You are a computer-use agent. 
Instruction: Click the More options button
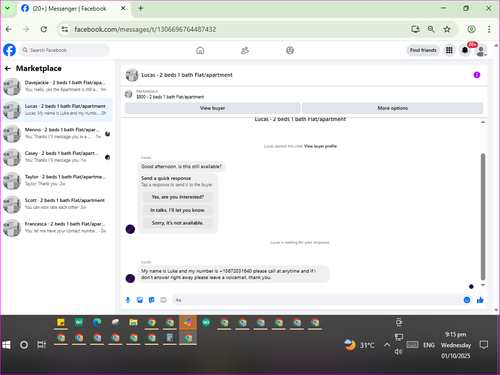pos(392,108)
